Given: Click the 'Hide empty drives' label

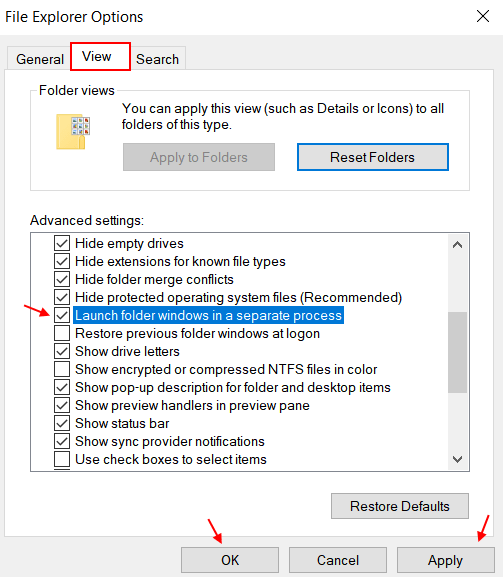Looking at the screenshot, I should click(129, 243).
